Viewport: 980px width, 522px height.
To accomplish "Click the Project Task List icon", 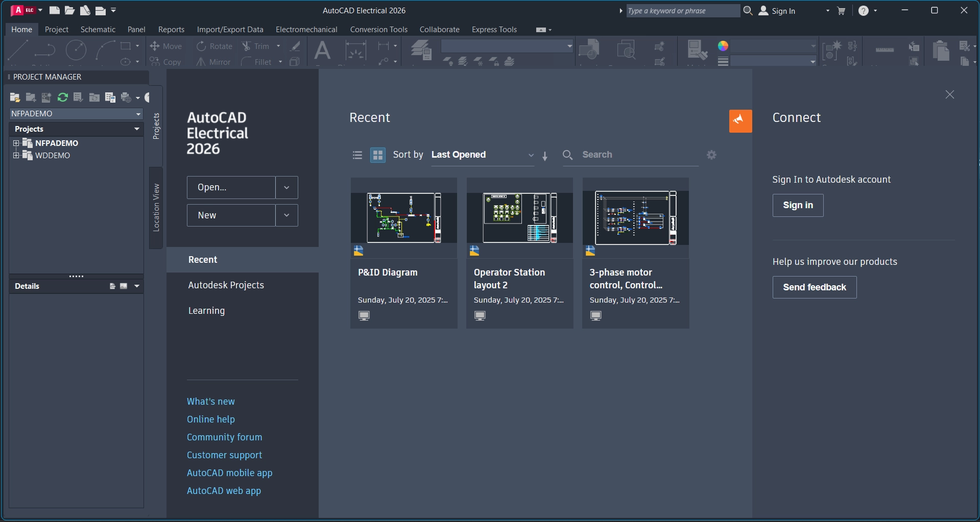I will [78, 97].
